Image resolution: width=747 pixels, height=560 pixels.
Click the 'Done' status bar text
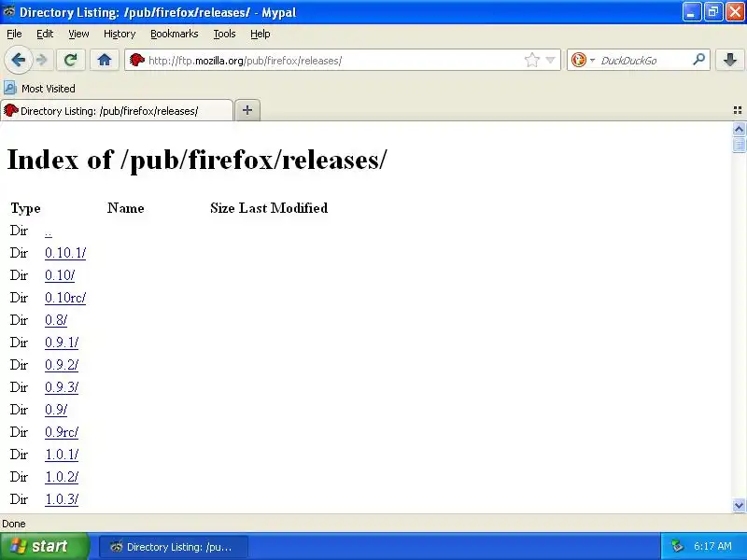14,524
